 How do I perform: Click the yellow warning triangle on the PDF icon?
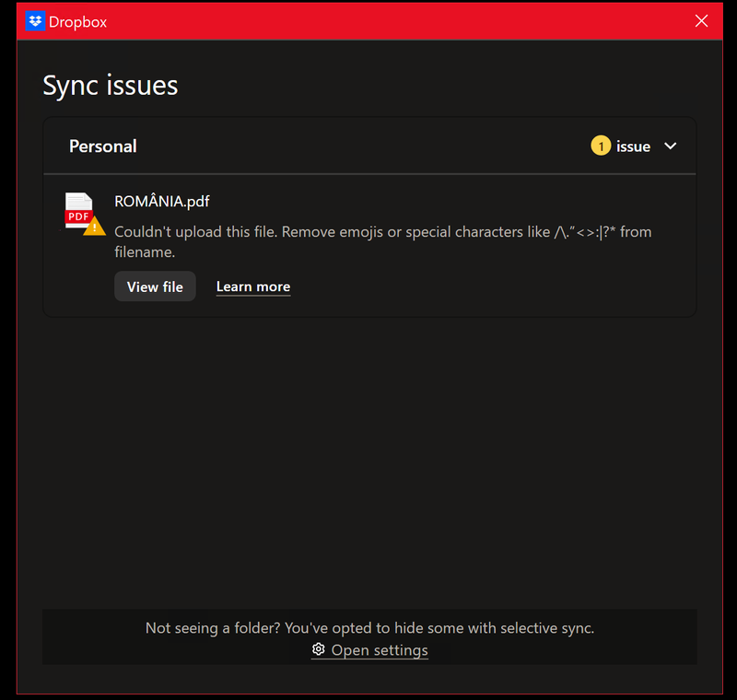point(95,226)
